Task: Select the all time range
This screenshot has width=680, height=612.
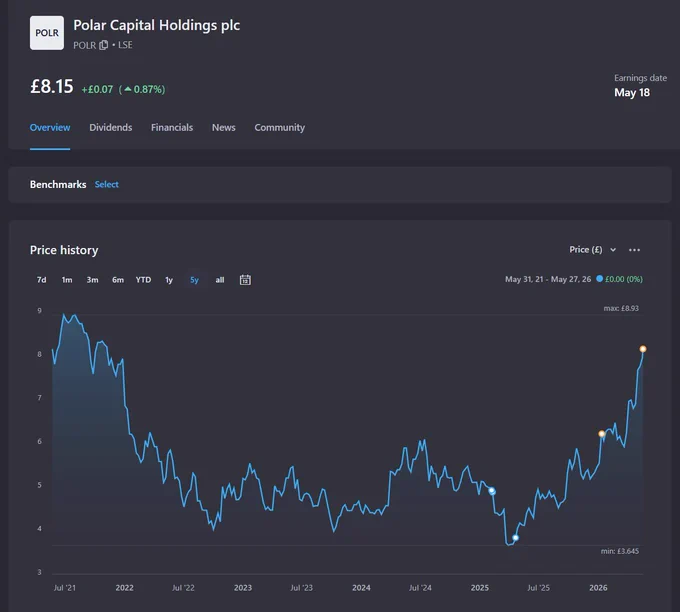Action: tap(220, 280)
